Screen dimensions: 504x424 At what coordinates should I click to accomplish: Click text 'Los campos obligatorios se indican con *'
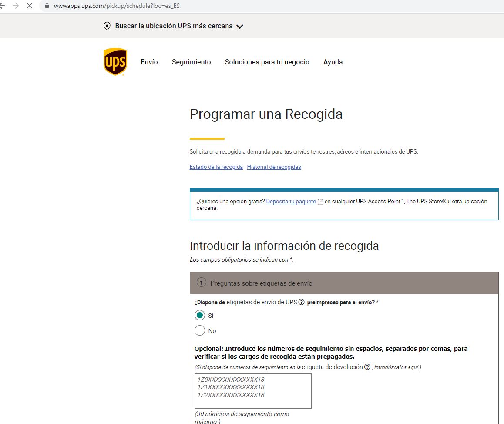241,260
